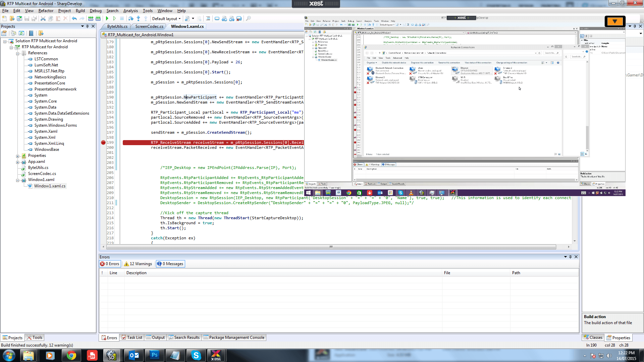Enable the 0 Errors filter toggle

pos(110,263)
